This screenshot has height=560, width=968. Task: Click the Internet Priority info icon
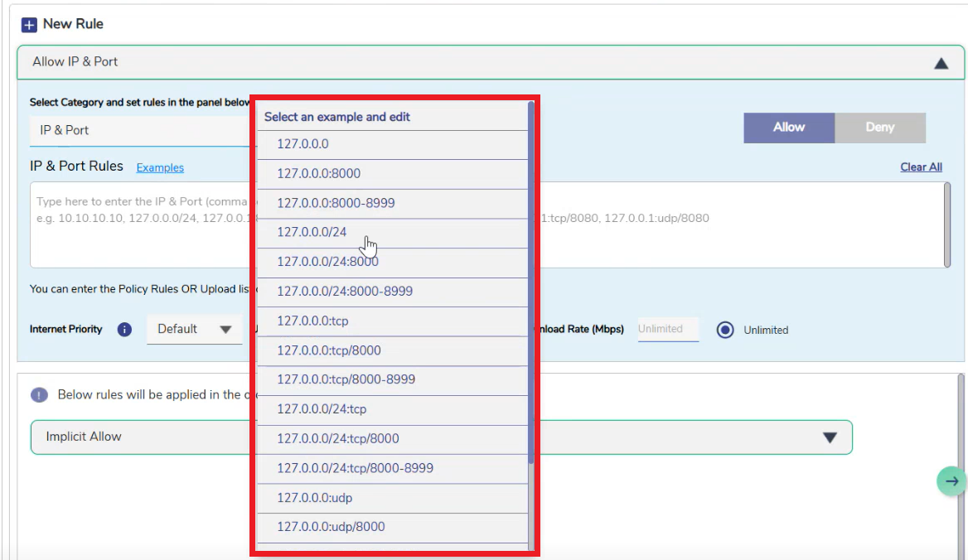coord(124,330)
